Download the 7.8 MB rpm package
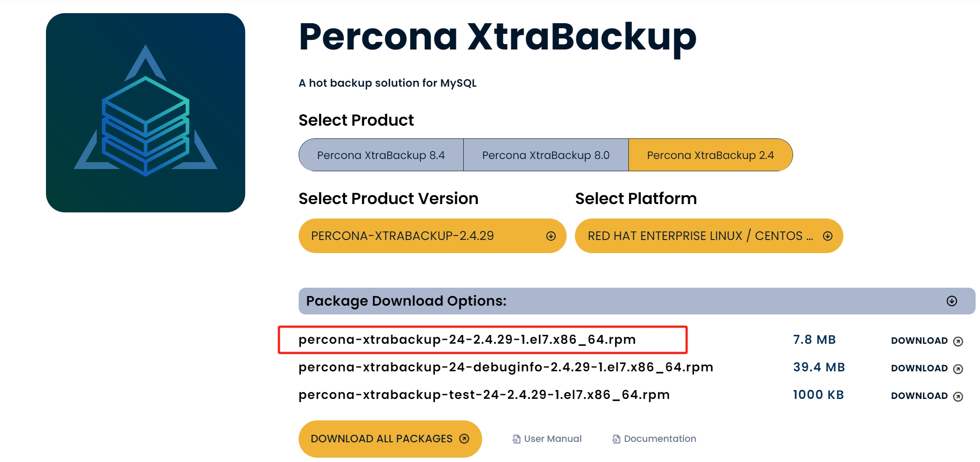The width and height of the screenshot is (980, 462). click(927, 341)
